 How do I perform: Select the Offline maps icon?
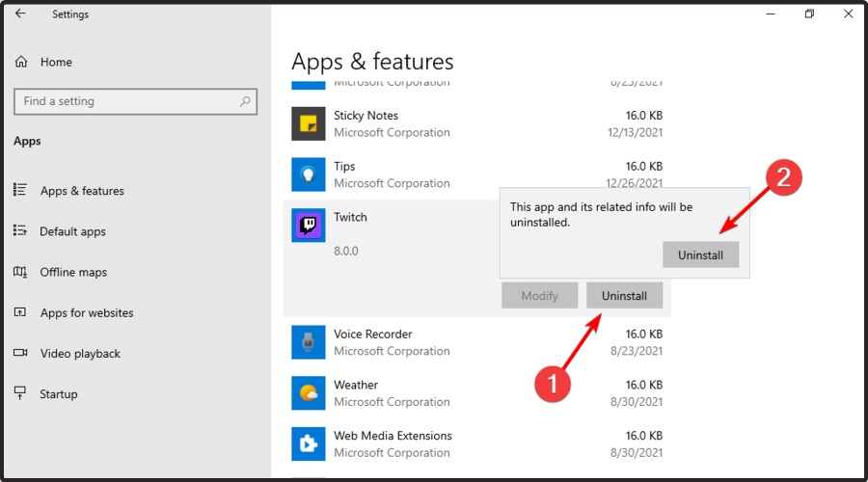20,272
